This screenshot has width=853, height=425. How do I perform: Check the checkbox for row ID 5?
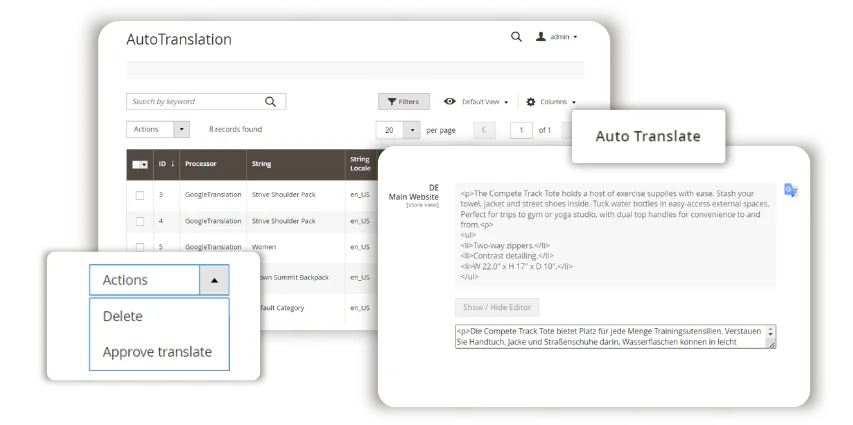[140, 247]
